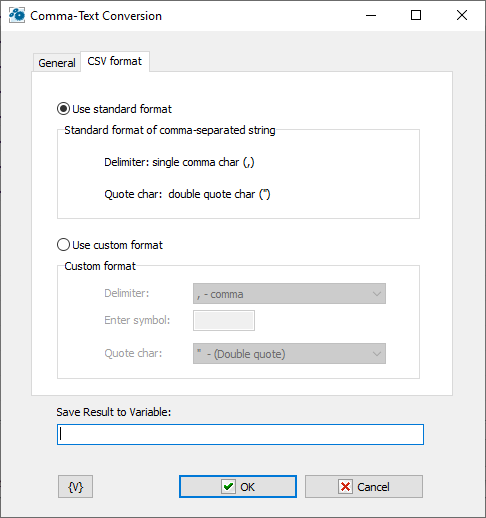486x518 pixels.
Task: Click the Save Result to Variable field
Action: tap(240, 434)
